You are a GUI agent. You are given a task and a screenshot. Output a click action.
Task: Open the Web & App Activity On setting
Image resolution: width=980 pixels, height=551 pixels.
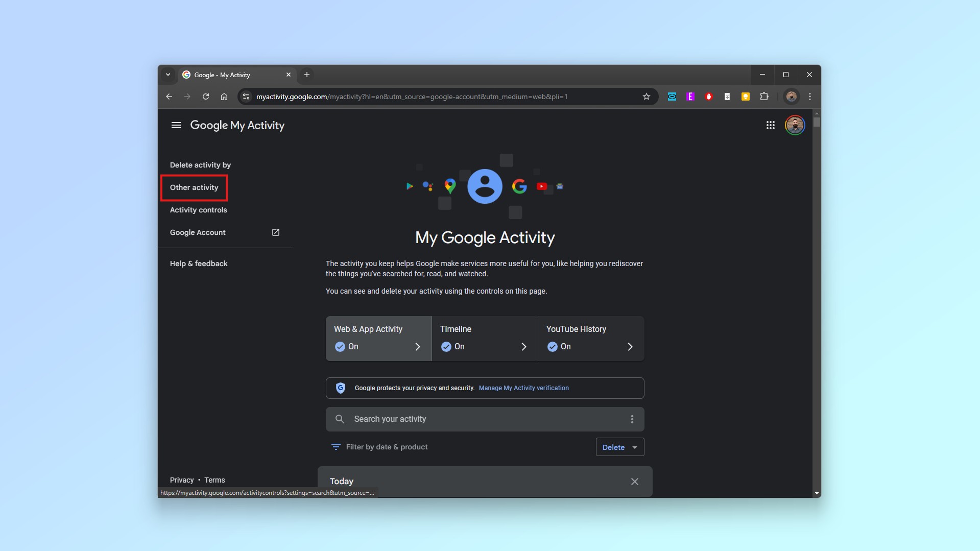tap(378, 339)
